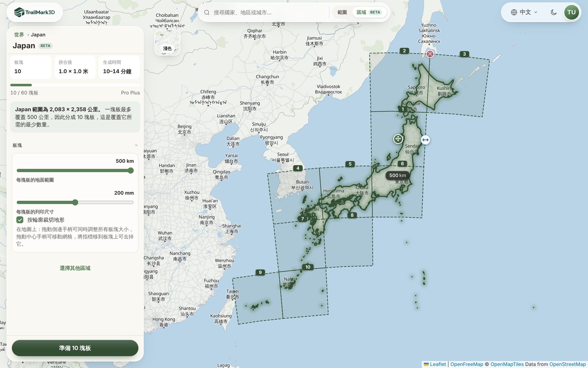588x368 pixels.
Task: Switch to the 範圍 mode tab
Action: [342, 12]
